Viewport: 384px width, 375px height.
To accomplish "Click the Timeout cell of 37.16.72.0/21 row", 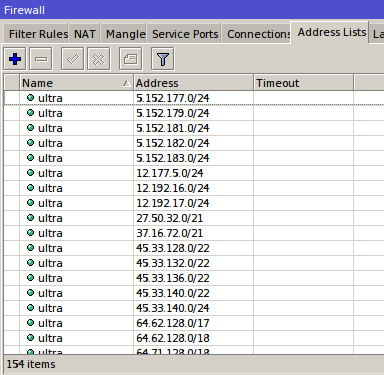I will pyautogui.click(x=303, y=233).
